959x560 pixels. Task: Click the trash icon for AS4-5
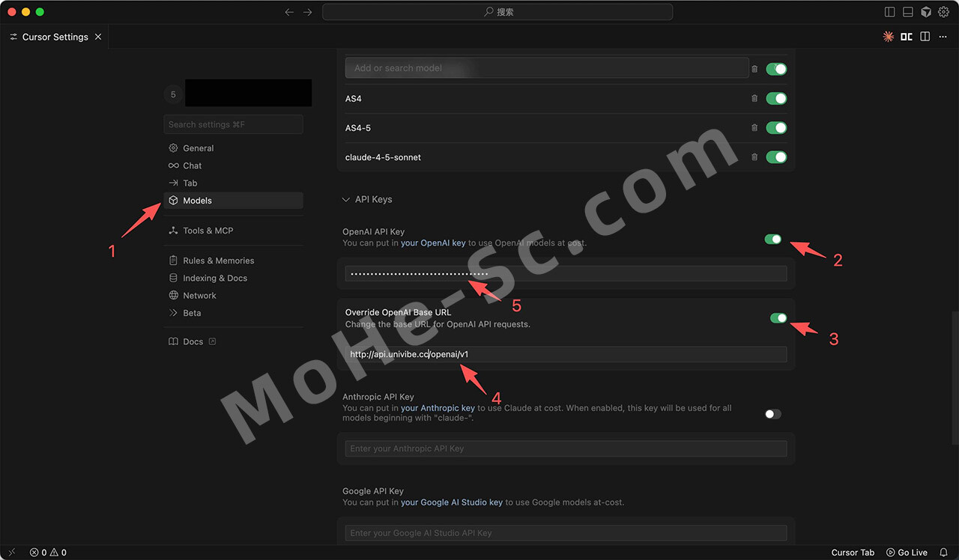point(754,128)
